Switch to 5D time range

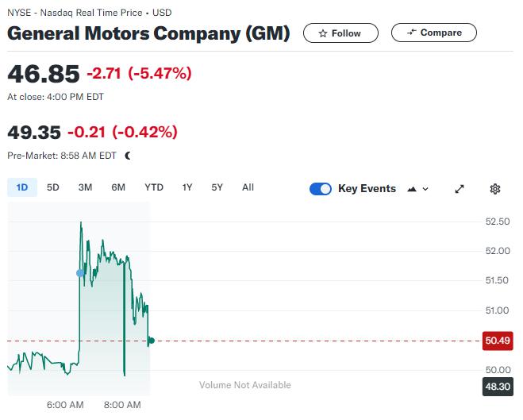[53, 187]
